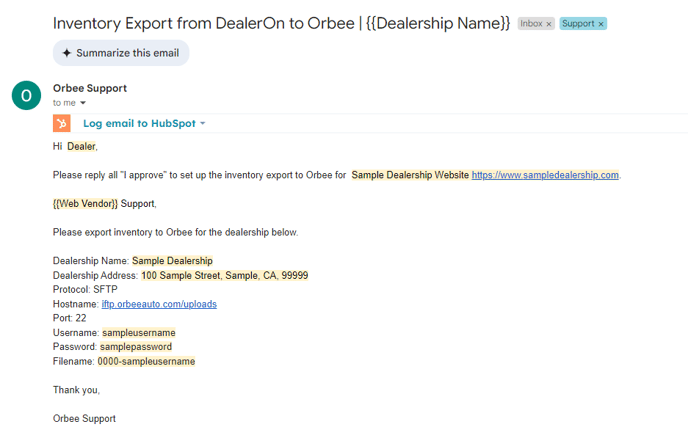The width and height of the screenshot is (688, 438).
Task: Open the Log email to HubSpot dropdown arrow
Action: click(202, 123)
